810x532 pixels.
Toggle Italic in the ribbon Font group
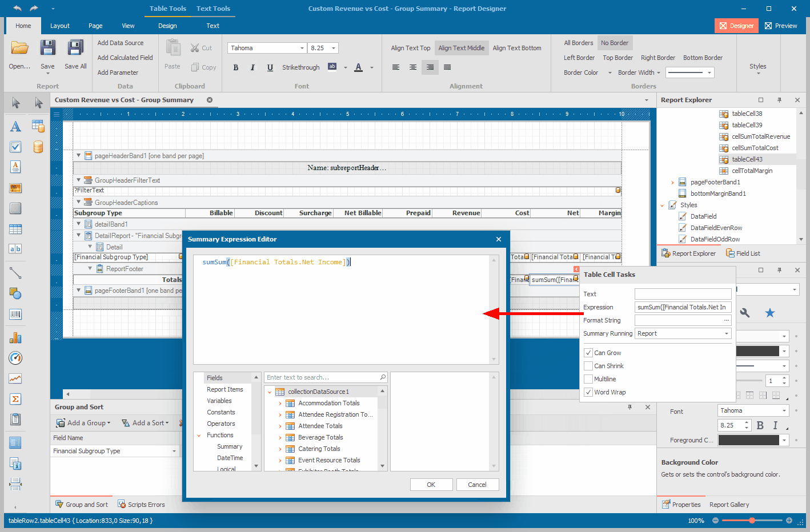click(x=252, y=67)
